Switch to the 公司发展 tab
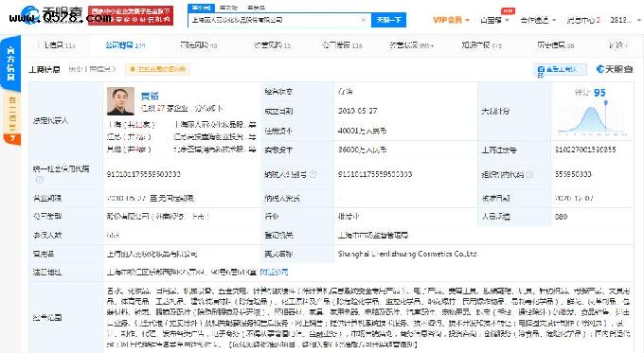 tap(342, 45)
